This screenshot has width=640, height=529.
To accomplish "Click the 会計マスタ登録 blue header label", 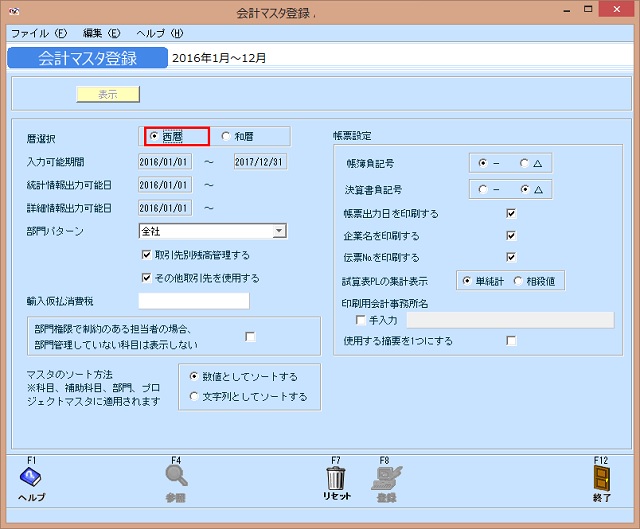I will (x=87, y=58).
